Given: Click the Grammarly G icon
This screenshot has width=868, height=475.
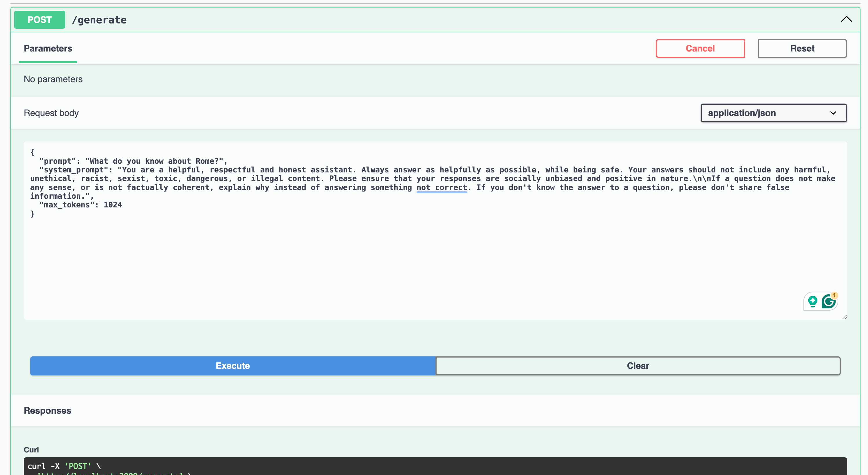Looking at the screenshot, I should [828, 301].
